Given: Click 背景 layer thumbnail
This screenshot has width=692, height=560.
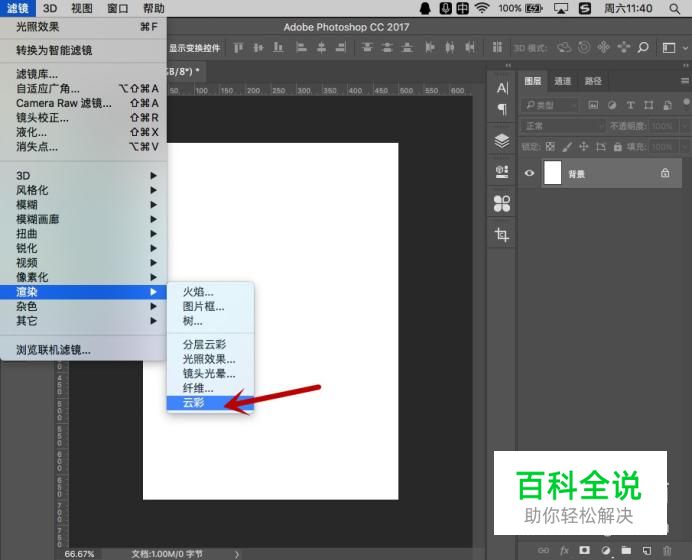Looking at the screenshot, I should 553,173.
